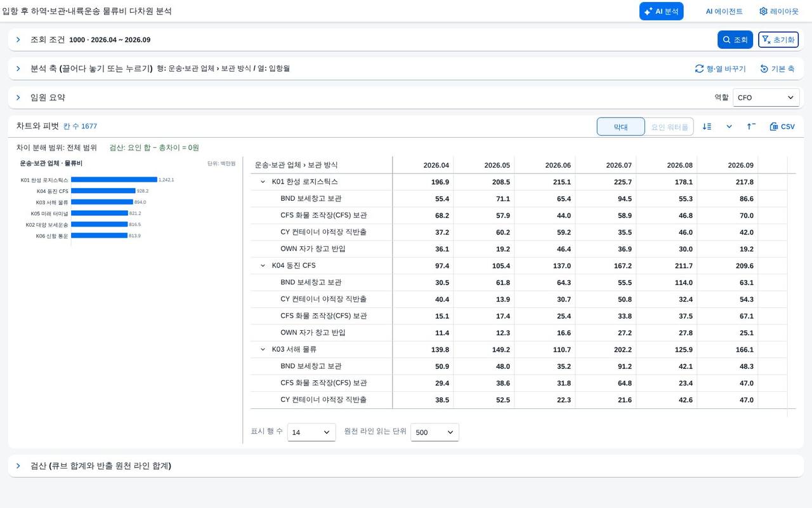812x508 pixels.
Task: Select the K01 한성 로지스틱스 chart bar
Action: (x=114, y=180)
